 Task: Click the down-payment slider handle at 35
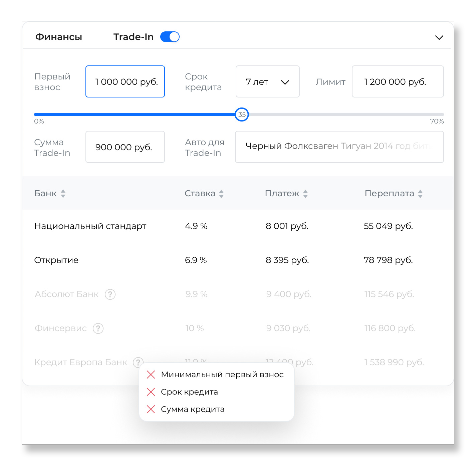pos(242,114)
